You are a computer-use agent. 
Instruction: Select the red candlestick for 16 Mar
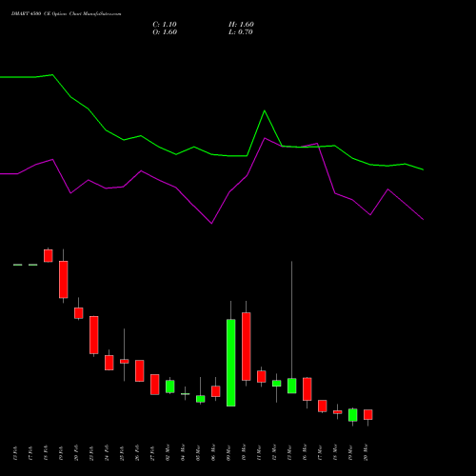307,389
